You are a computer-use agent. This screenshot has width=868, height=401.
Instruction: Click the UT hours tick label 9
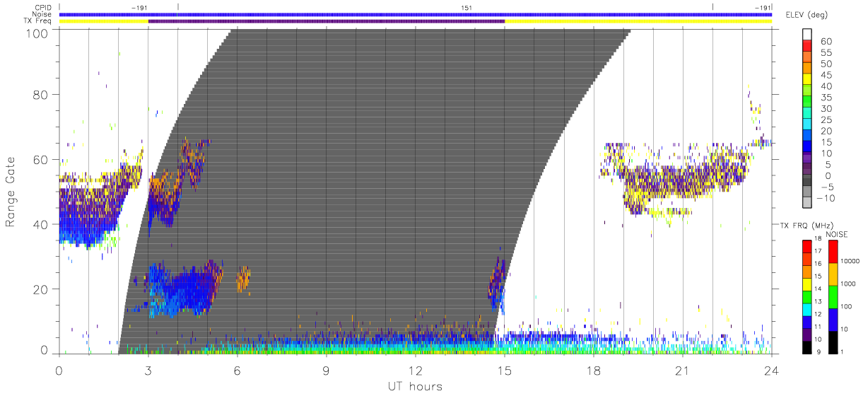pos(327,371)
